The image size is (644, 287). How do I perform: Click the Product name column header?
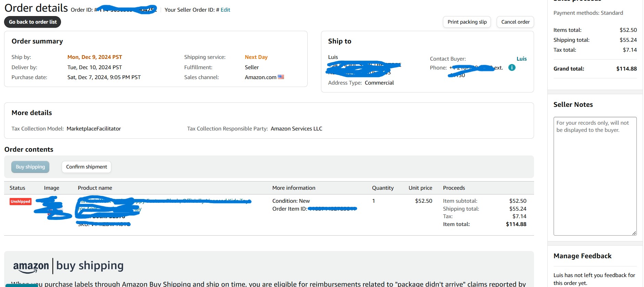pyautogui.click(x=95, y=188)
